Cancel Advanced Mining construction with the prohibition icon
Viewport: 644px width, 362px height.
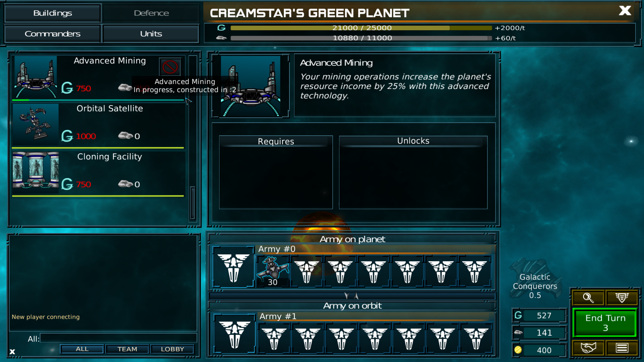[170, 67]
